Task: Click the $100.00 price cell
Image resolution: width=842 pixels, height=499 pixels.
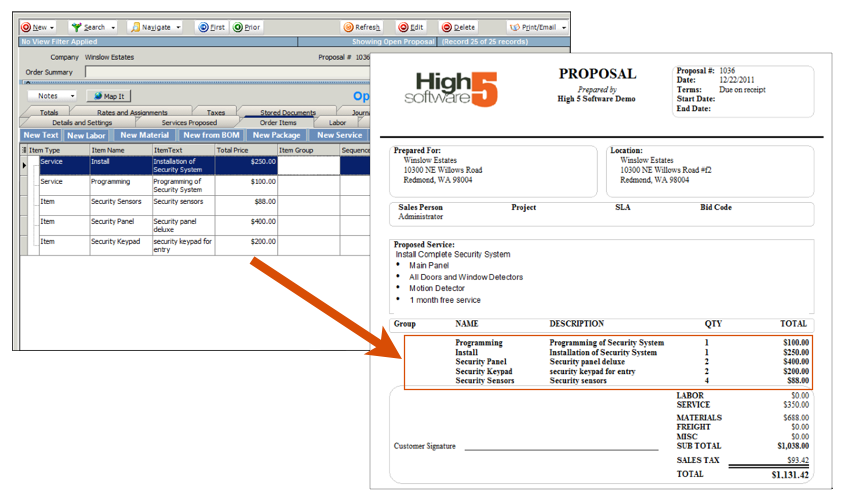Action: tap(246, 185)
